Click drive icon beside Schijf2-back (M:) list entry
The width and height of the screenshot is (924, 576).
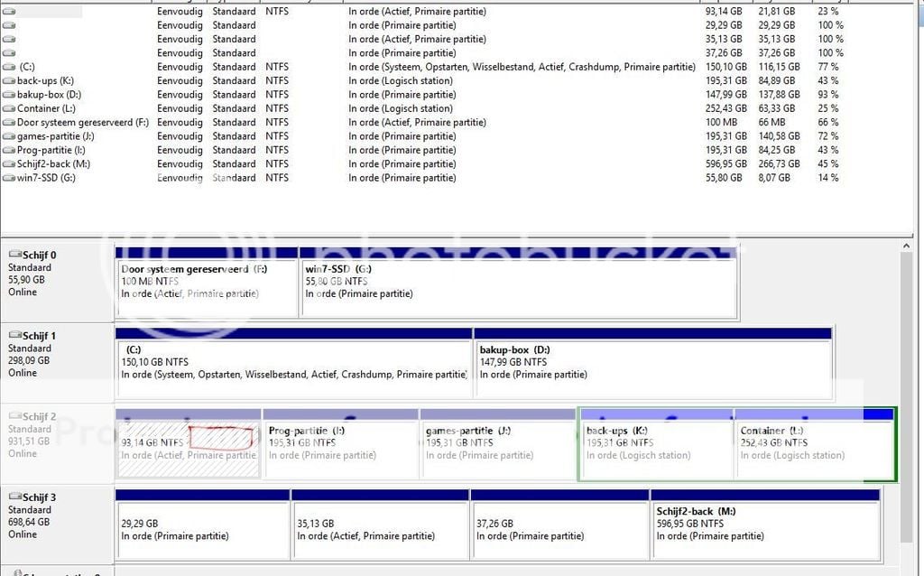pyautogui.click(x=9, y=164)
